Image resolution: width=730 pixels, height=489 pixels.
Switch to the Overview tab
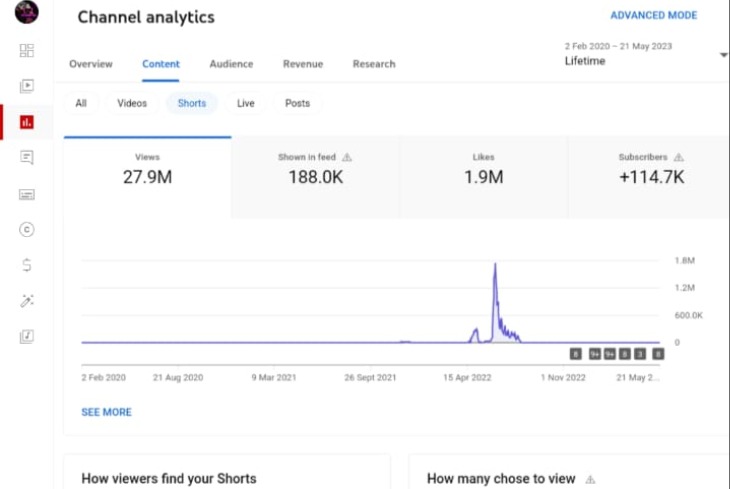pos(91,64)
